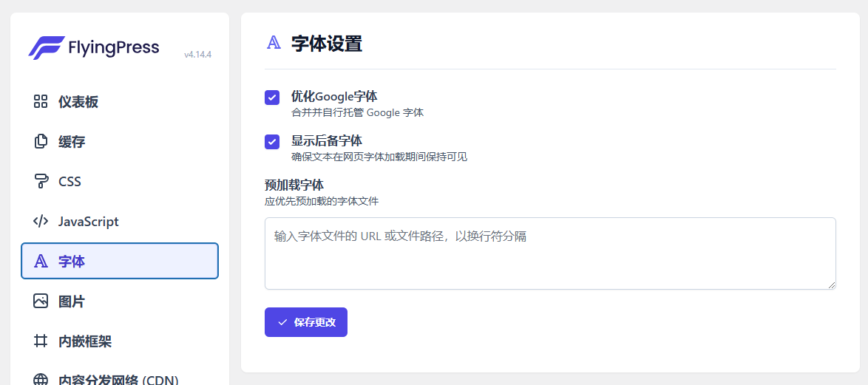
Task: Open the JavaScript text label in sidebar
Action: coord(89,222)
